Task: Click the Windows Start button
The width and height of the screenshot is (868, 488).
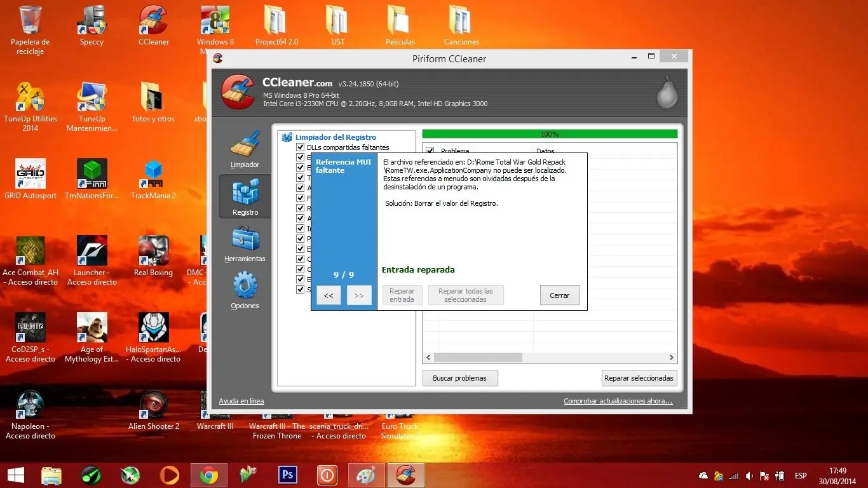Action: (x=15, y=474)
